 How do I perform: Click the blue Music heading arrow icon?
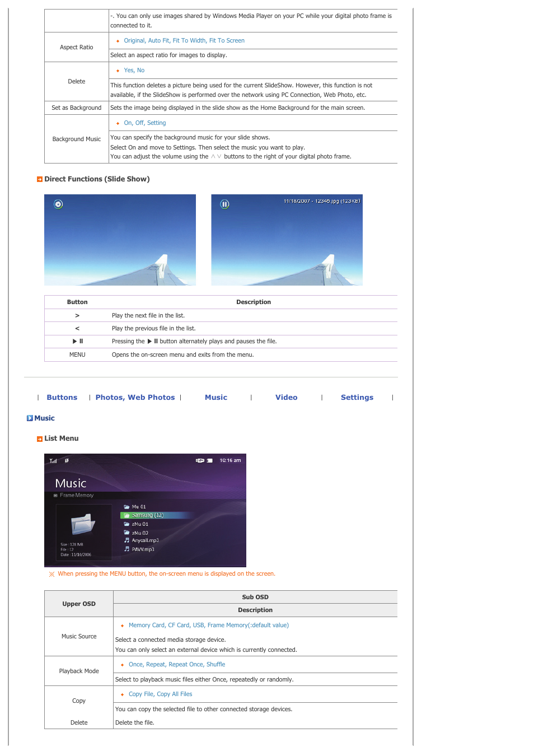point(30,418)
